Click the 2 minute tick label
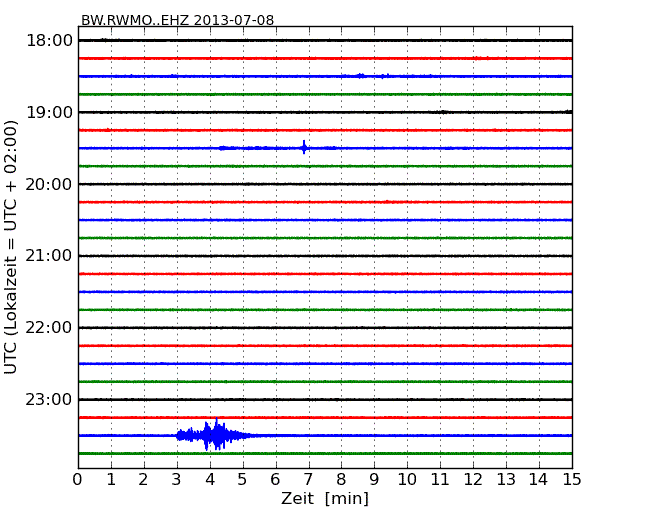 pos(143,480)
